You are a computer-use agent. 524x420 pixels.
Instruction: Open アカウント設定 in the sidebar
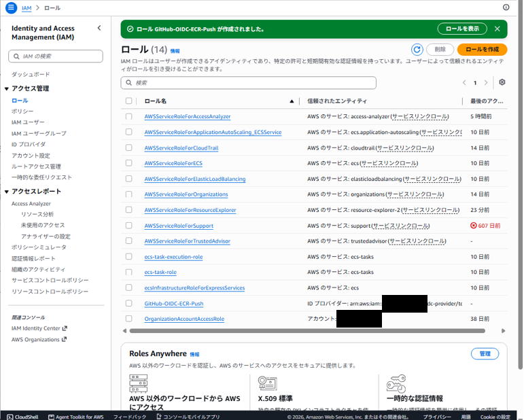(31, 156)
